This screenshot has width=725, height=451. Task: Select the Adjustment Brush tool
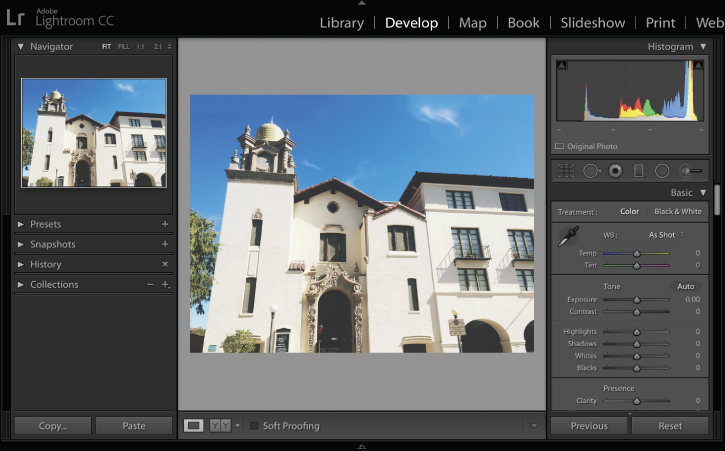click(691, 171)
